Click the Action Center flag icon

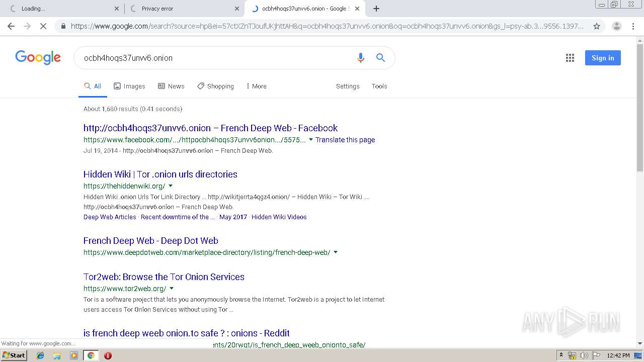pyautogui.click(x=596, y=355)
